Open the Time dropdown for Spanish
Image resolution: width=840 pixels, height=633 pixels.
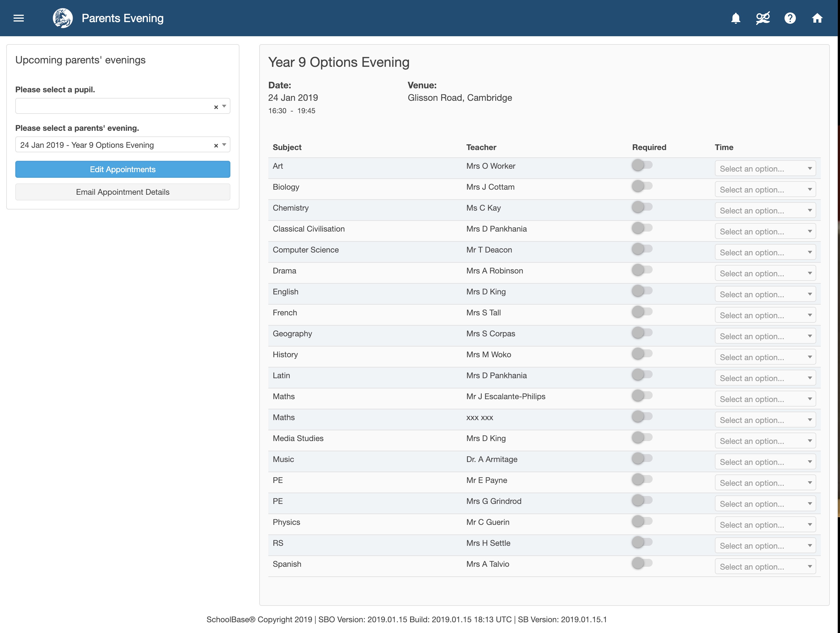(765, 566)
